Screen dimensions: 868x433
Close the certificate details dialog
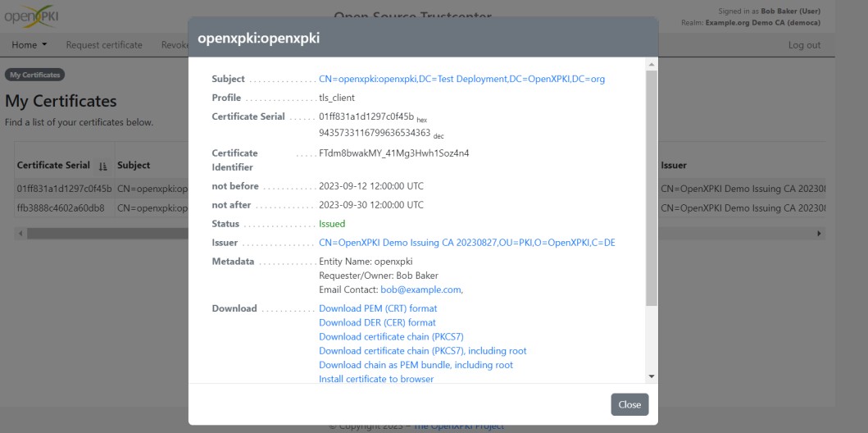click(x=629, y=404)
